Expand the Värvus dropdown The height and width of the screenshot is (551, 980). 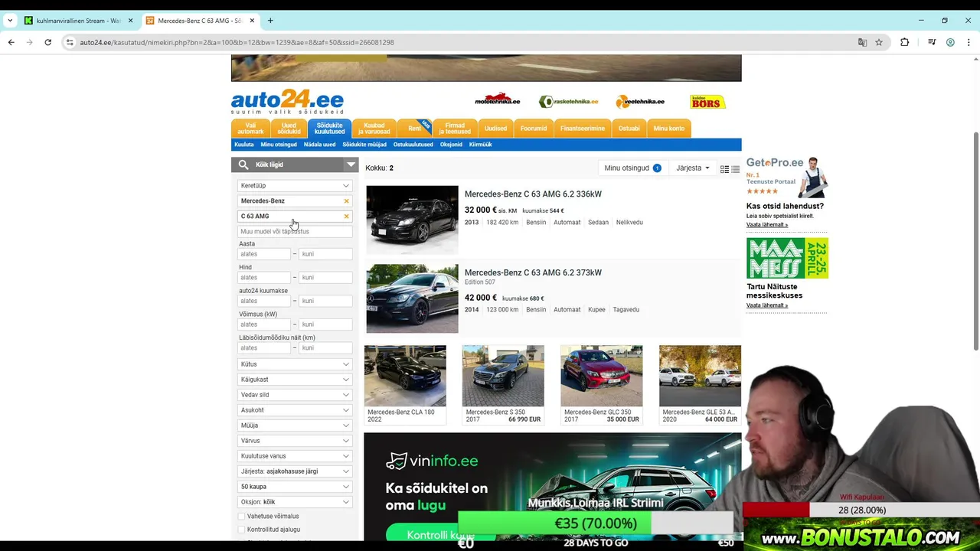click(x=295, y=441)
